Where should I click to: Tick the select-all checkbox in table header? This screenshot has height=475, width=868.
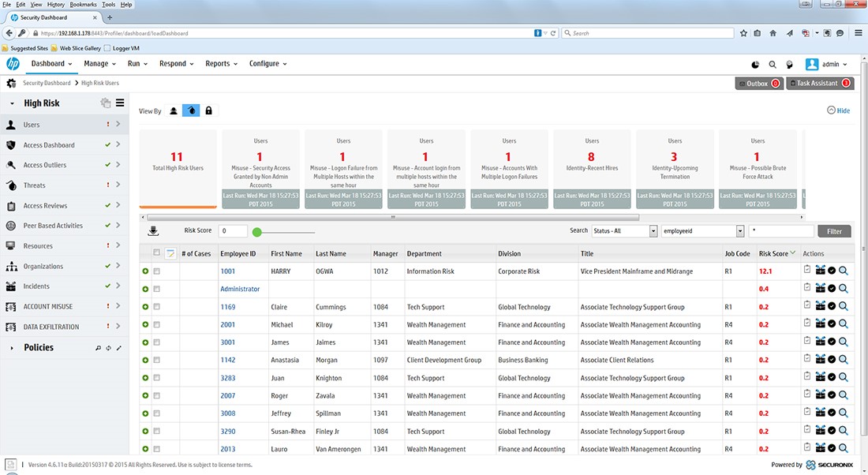tap(157, 253)
